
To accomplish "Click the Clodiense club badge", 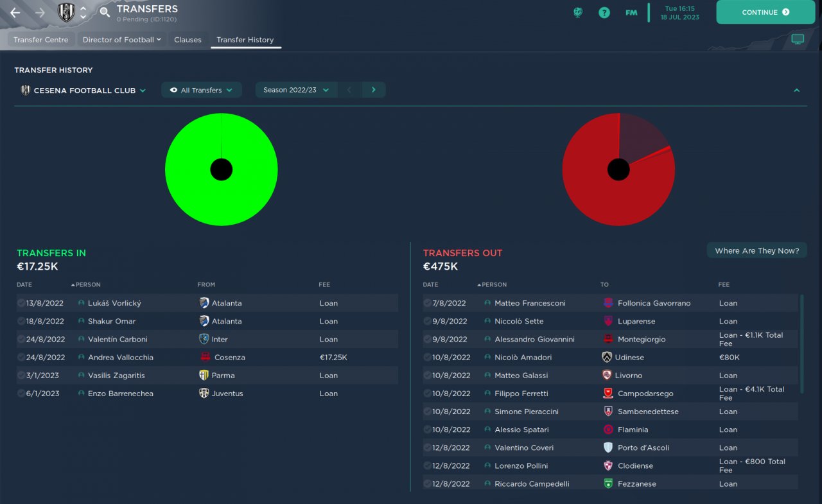I will click(608, 465).
